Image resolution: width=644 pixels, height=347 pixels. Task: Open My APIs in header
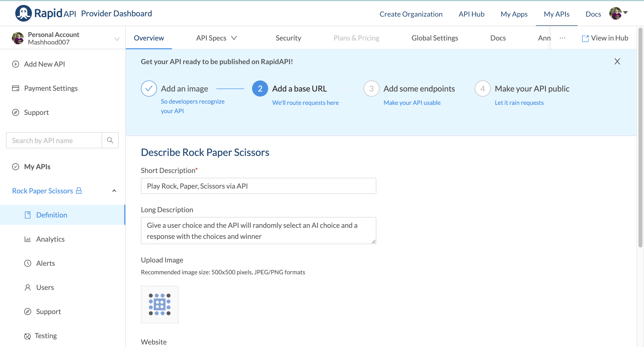click(x=556, y=14)
